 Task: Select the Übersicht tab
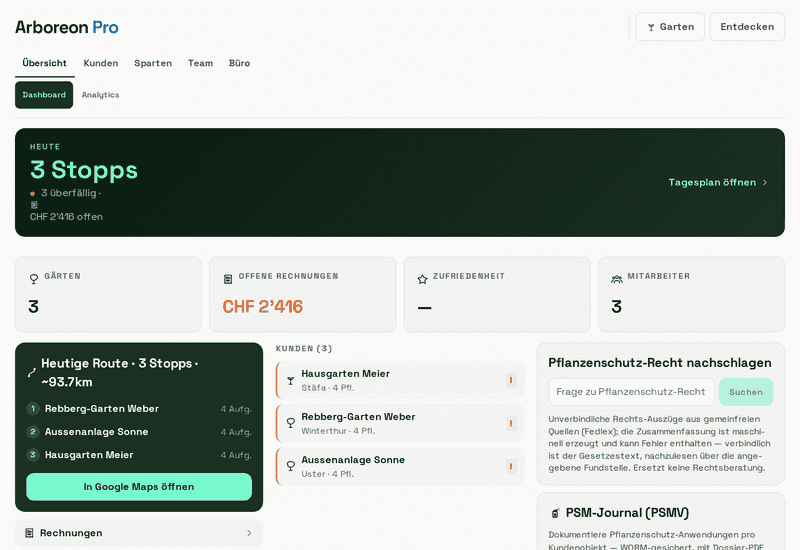tap(44, 63)
